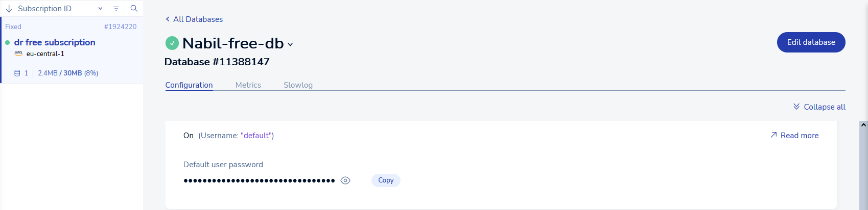The height and width of the screenshot is (210, 868).
Task: Click the sort direction arrow icon
Action: 9,9
